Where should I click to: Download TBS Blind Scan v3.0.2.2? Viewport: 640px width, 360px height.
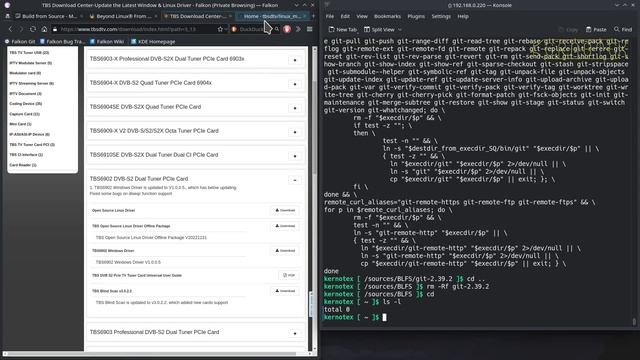285,291
